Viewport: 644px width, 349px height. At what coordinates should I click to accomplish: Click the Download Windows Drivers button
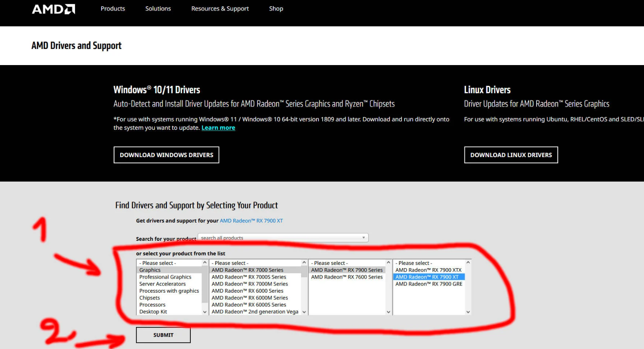point(166,155)
